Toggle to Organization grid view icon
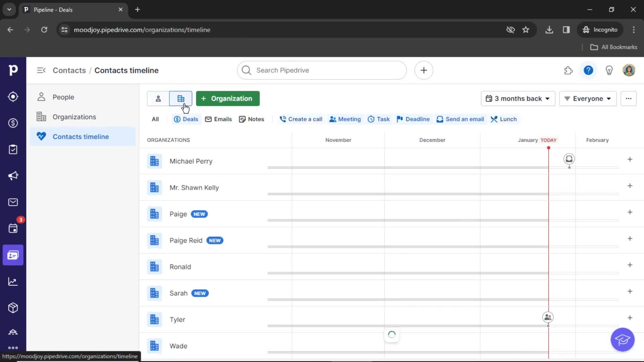 (x=180, y=98)
